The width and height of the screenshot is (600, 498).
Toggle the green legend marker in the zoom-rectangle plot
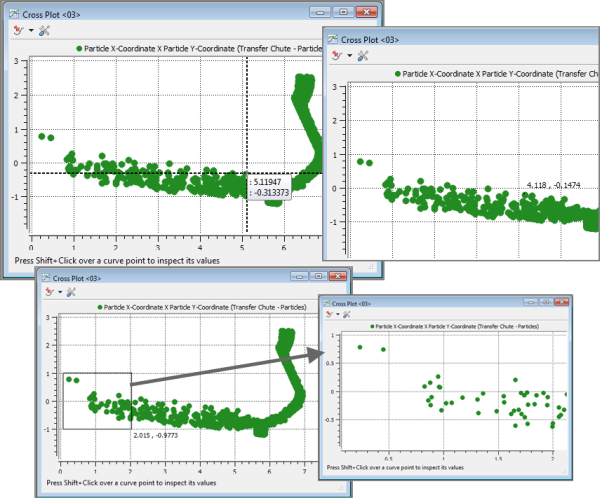(x=100, y=305)
